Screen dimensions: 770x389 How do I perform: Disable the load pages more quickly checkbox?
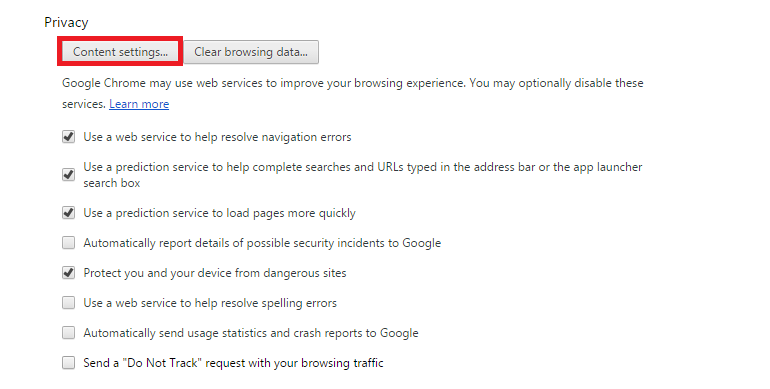point(68,213)
